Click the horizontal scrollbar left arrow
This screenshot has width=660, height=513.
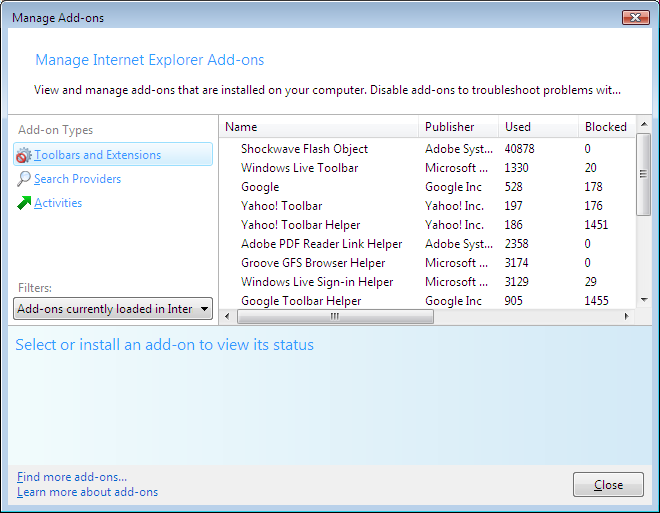tap(227, 316)
